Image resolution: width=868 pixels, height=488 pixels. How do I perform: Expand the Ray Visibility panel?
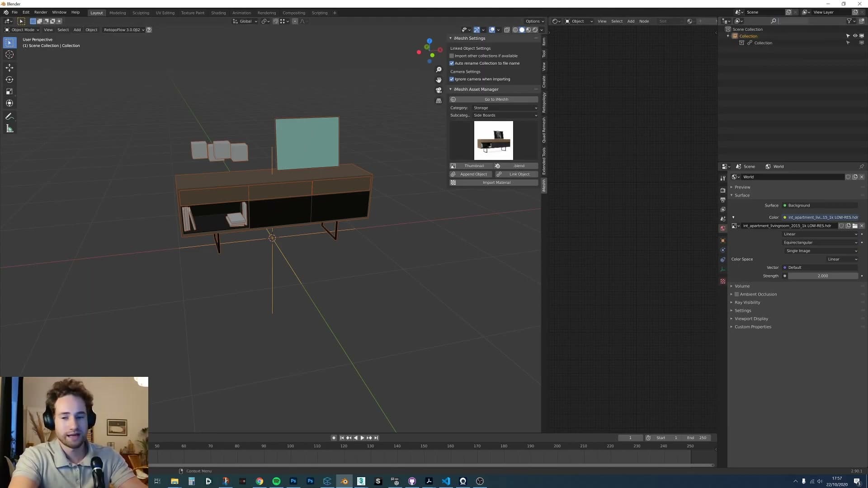[x=747, y=302]
